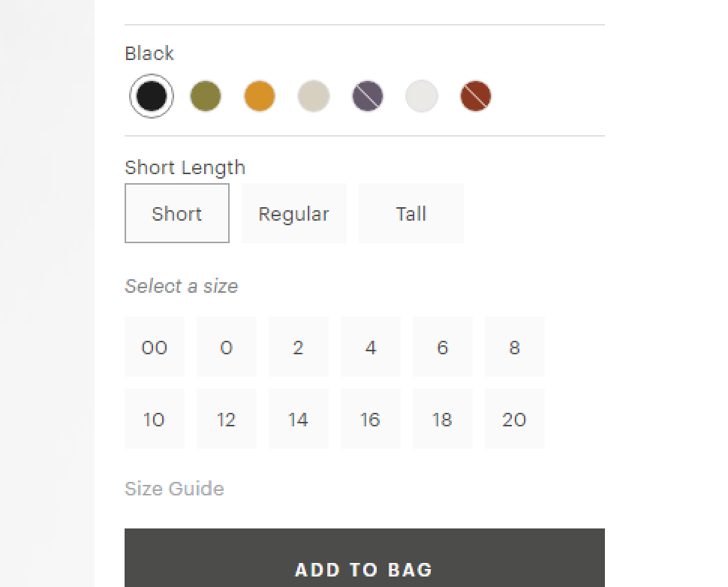Select the beige color swatch

(x=314, y=96)
